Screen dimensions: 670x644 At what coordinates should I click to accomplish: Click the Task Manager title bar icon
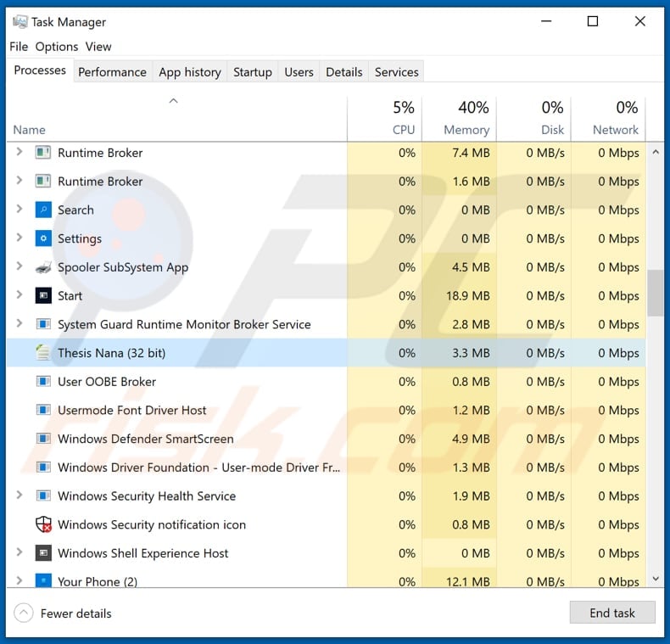pos(20,22)
